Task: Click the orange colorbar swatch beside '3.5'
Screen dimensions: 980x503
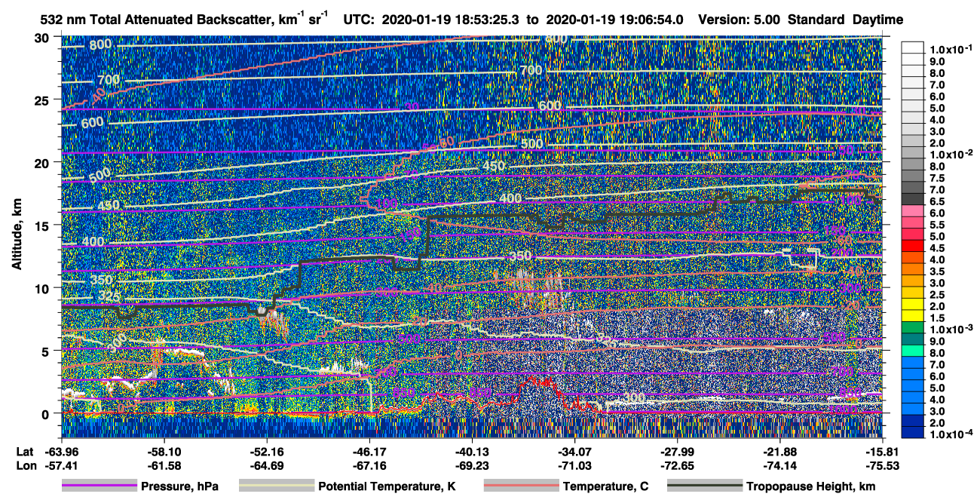Action: pyautogui.click(x=913, y=271)
